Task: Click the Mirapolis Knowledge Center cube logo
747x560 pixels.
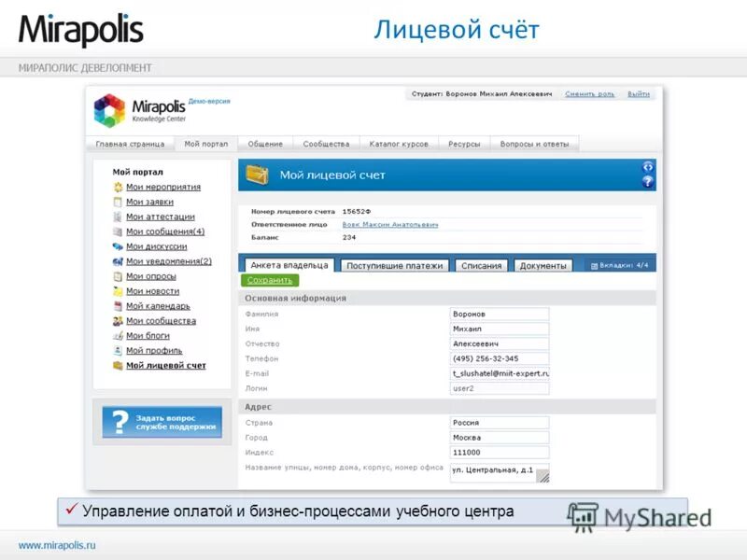Action: [x=109, y=110]
